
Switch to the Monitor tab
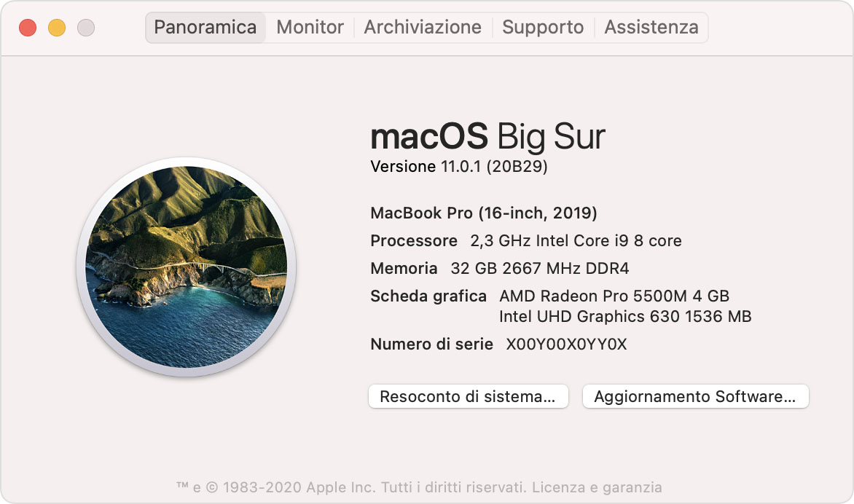pyautogui.click(x=310, y=28)
